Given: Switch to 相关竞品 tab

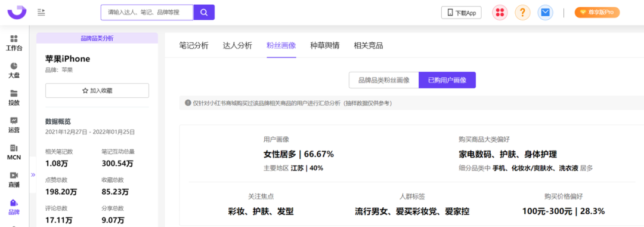Looking at the screenshot, I should (369, 45).
